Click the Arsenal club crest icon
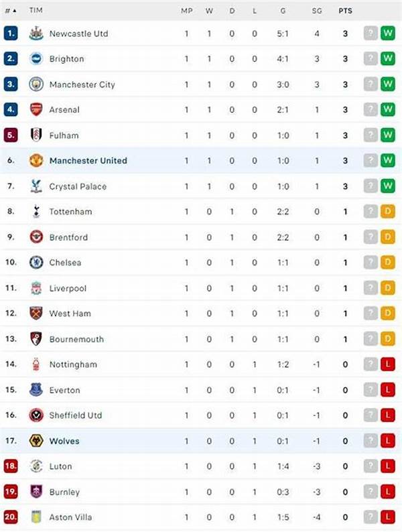This screenshot has height=532, width=402. click(36, 110)
